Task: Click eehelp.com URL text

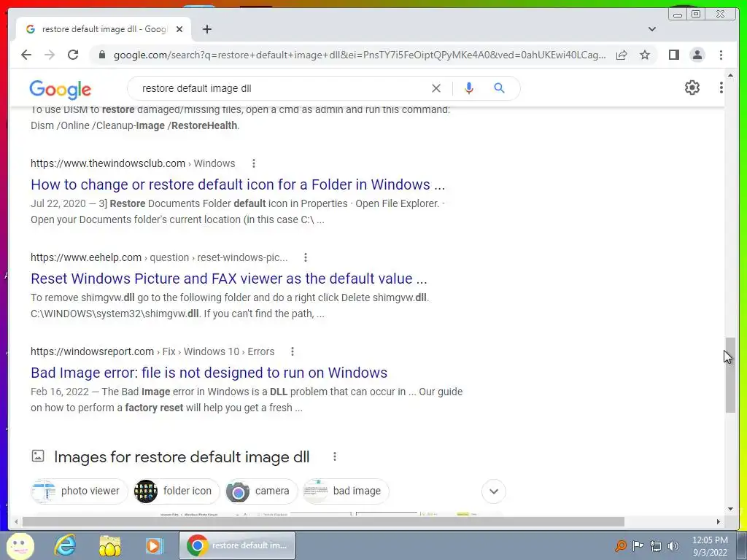Action: click(x=86, y=257)
